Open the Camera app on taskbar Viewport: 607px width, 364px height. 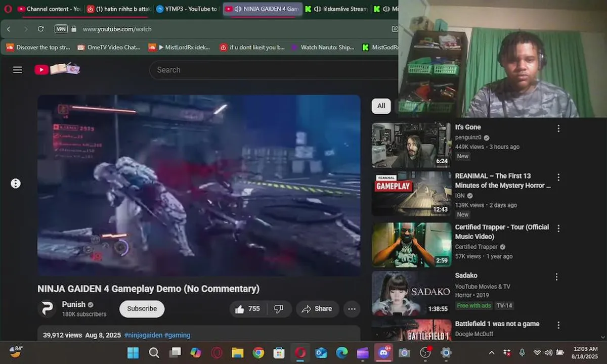coord(404,352)
